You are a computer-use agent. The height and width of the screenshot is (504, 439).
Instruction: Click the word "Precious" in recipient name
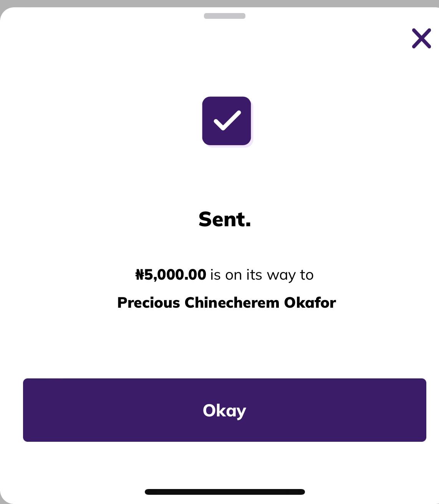pos(149,303)
